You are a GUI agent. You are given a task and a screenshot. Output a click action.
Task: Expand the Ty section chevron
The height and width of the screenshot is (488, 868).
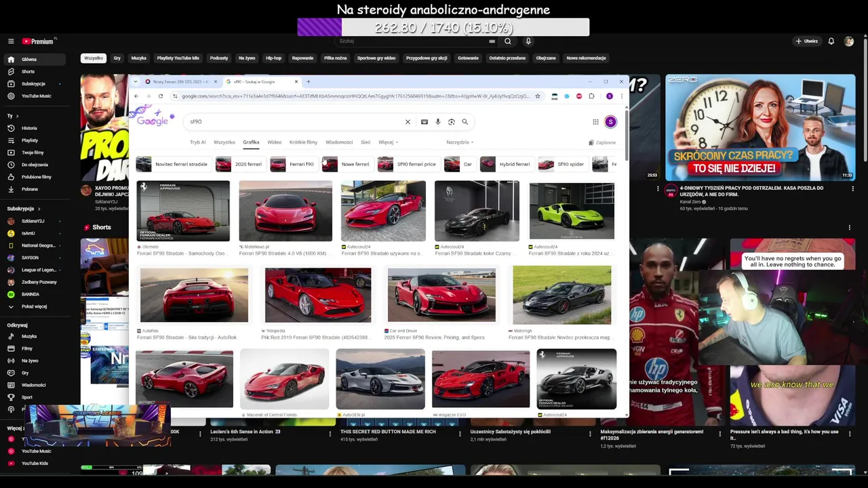point(17,116)
